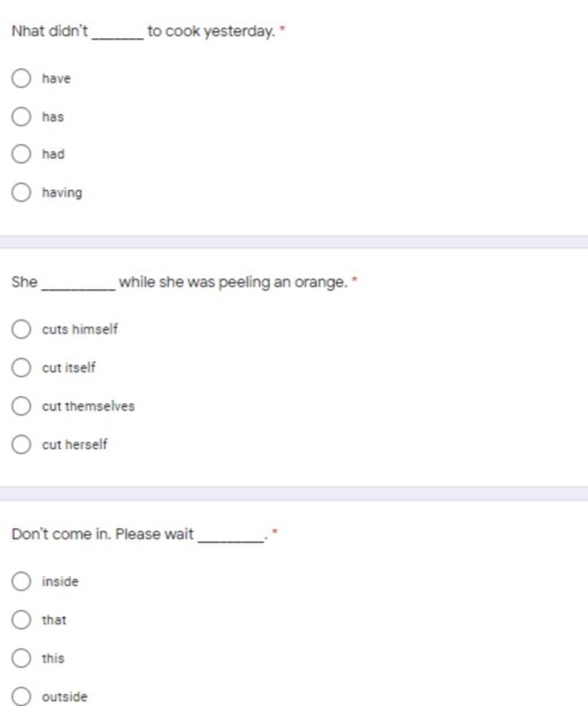Image resolution: width=588 pixels, height=706 pixels.
Task: Choose 'that' for the wait question
Action: tap(21, 620)
